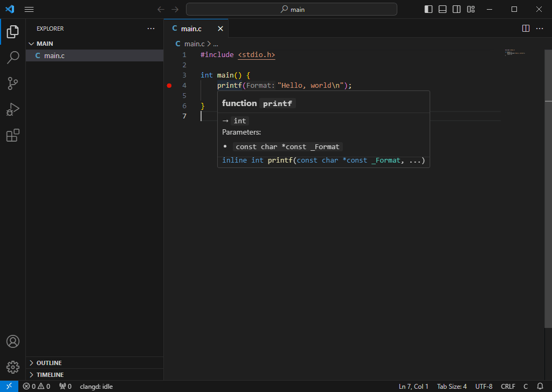
Task: Click the EXPLORER panel title
Action: click(x=50, y=29)
